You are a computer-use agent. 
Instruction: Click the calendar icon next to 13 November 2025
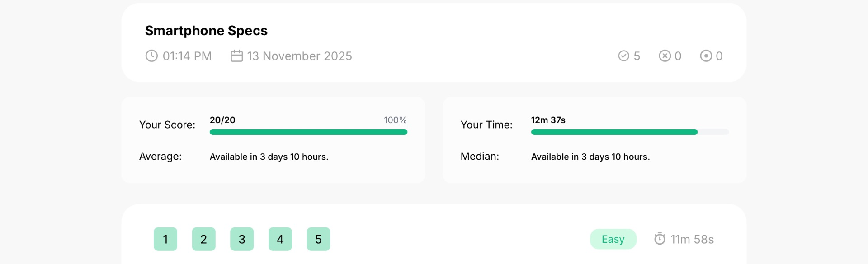(x=237, y=56)
